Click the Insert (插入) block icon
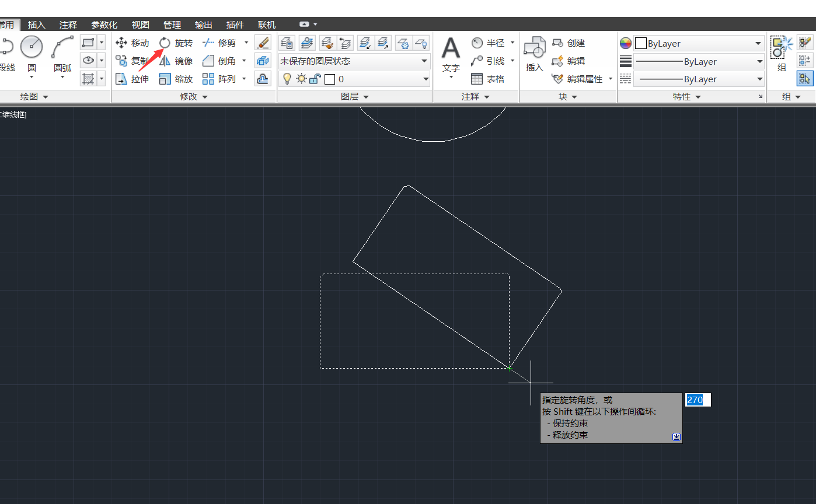The height and width of the screenshot is (504, 816). 534,55
